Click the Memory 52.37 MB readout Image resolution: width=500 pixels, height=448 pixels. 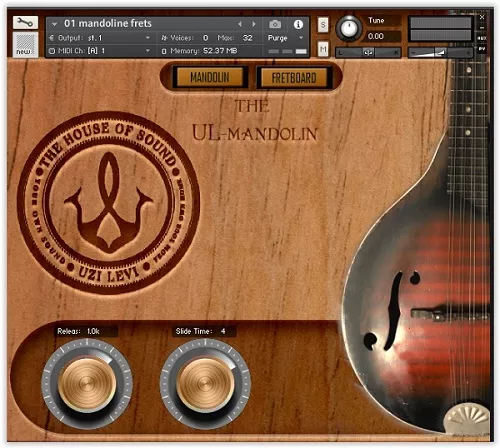click(204, 51)
